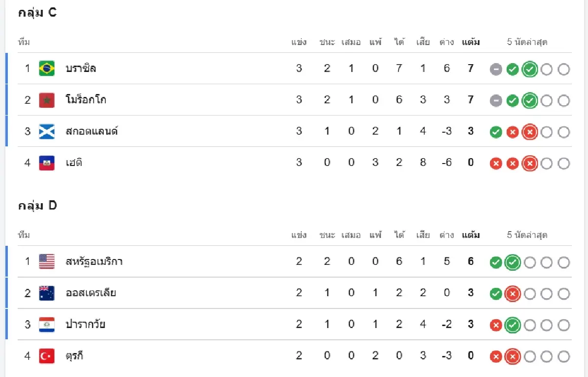Click Scotland's latest red loss indicator
The height and width of the screenshot is (377, 588).
[530, 132]
